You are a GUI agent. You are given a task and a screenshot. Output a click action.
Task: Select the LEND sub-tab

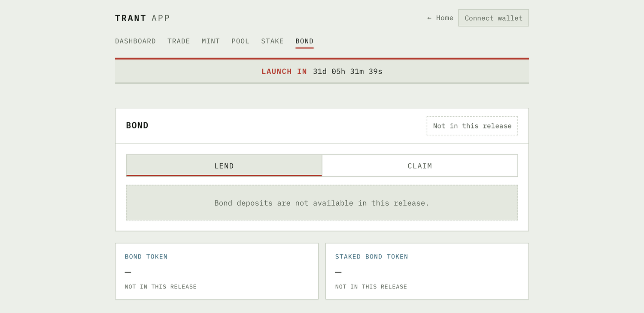point(224,166)
